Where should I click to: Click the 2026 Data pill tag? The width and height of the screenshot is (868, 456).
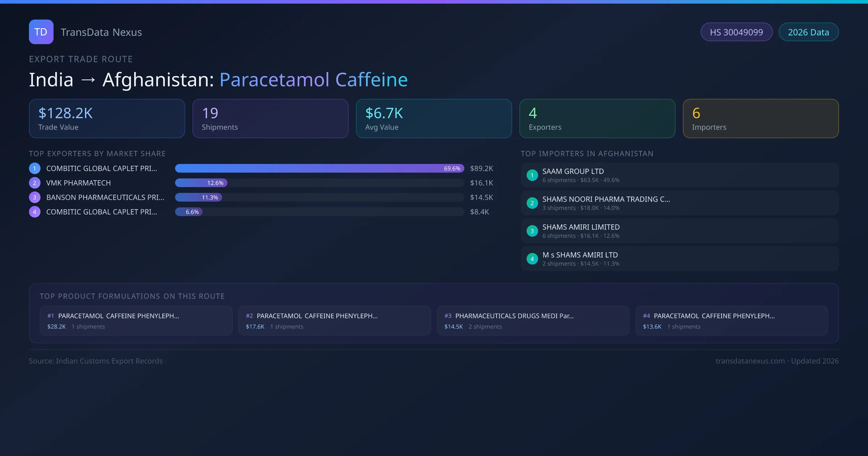click(808, 32)
